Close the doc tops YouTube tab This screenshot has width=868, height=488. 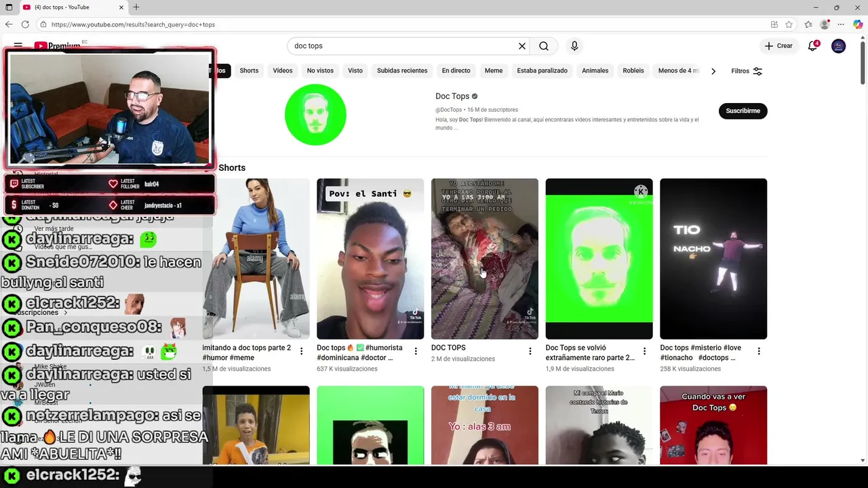[x=121, y=7]
